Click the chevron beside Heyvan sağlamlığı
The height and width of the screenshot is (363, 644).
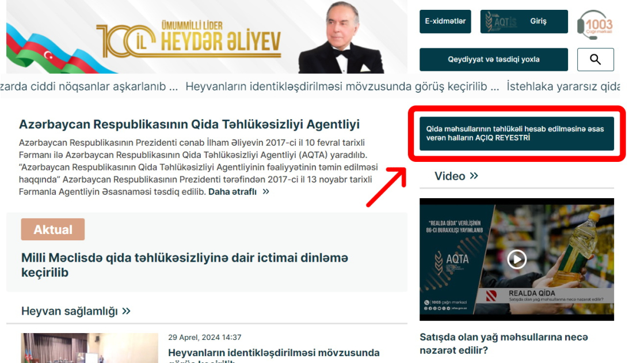click(126, 311)
